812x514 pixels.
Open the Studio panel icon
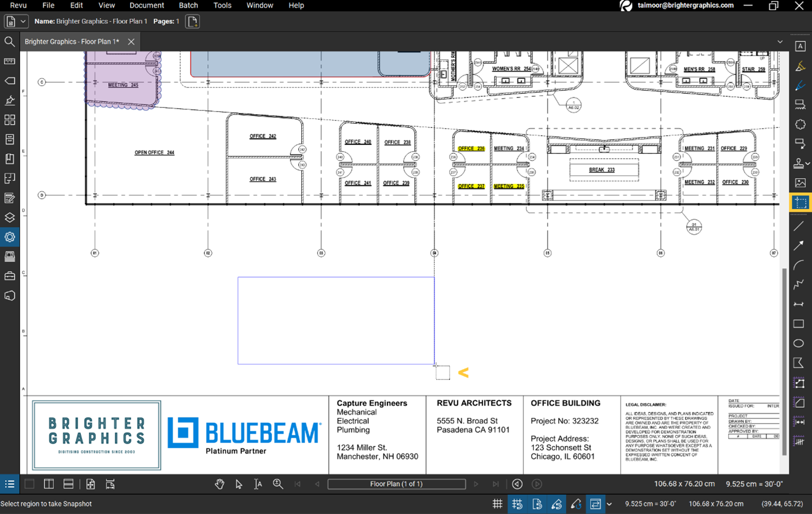(9, 296)
